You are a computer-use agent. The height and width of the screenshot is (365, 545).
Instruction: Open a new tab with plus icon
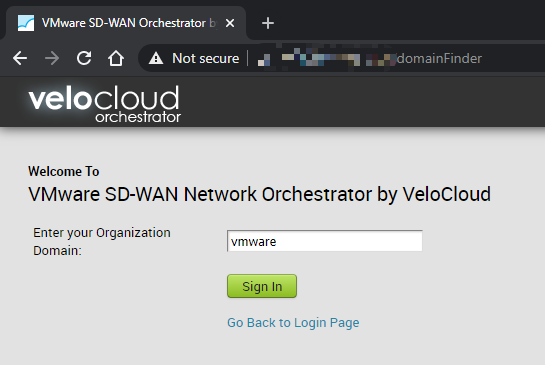[268, 23]
